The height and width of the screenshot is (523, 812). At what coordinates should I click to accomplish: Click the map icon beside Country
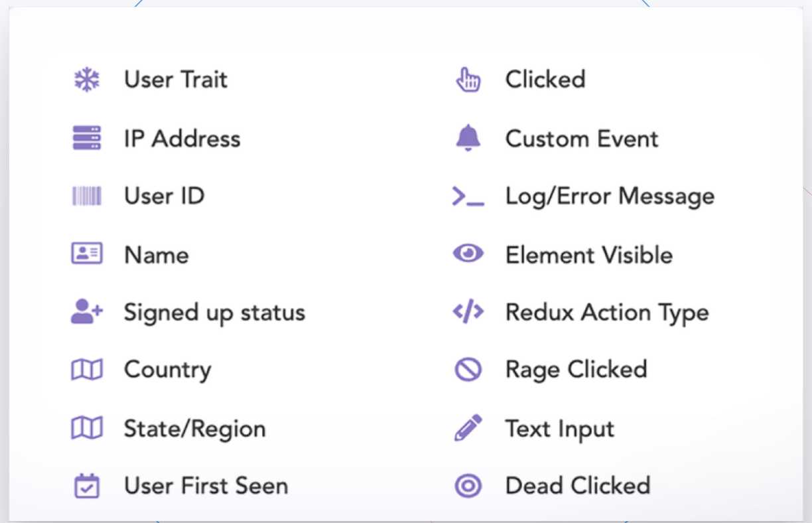(x=87, y=370)
